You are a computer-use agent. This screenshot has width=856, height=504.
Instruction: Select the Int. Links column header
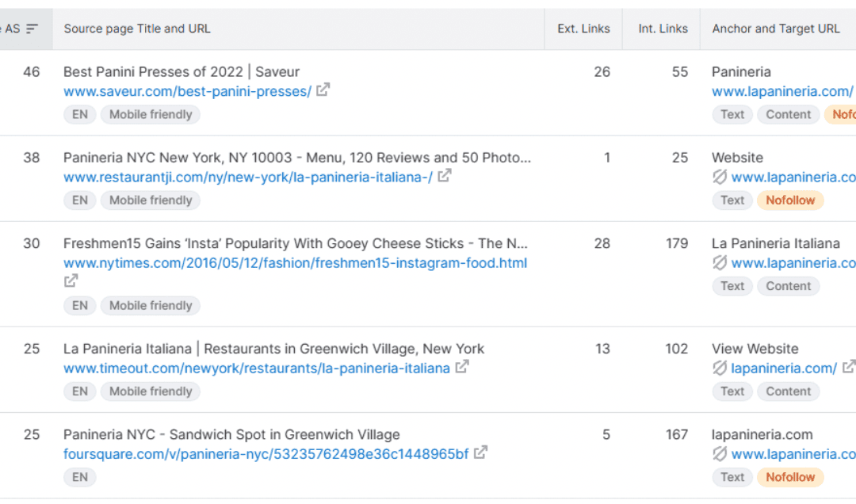663,29
